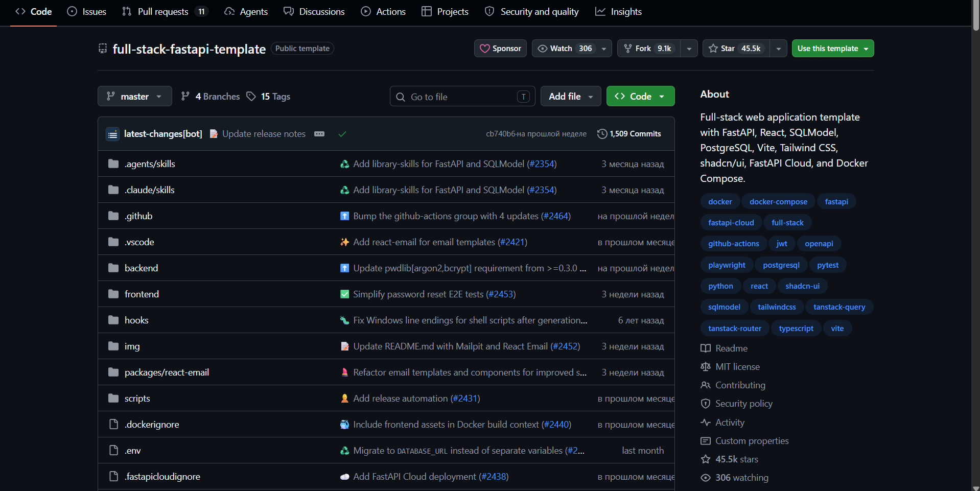
Task: Click the backend folder icon
Action: coord(113,268)
